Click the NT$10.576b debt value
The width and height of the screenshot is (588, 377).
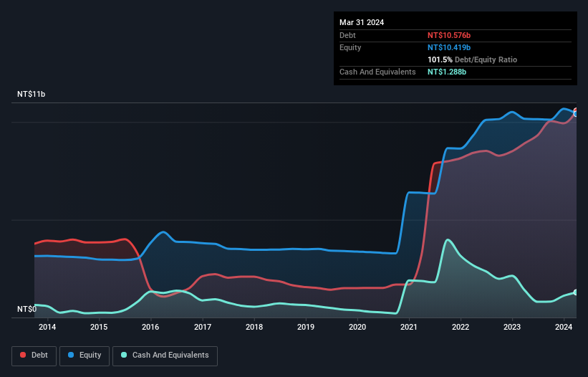[449, 35]
